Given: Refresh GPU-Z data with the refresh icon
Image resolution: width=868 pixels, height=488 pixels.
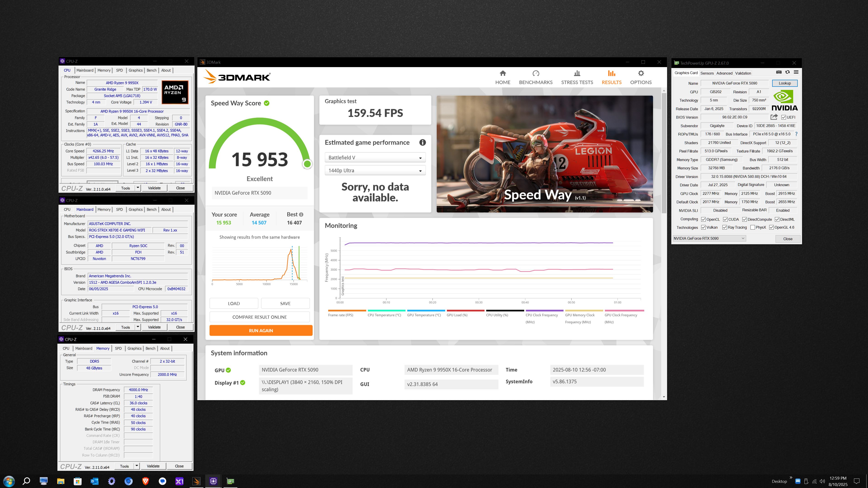Looking at the screenshot, I should tap(788, 72).
